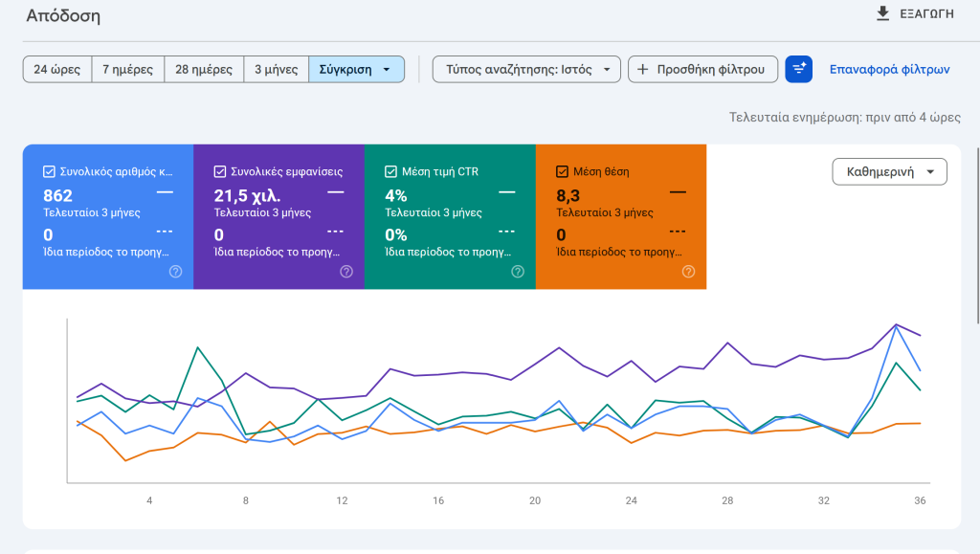The image size is (980, 554).
Task: Click the chart x-axis label 36
Action: [920, 500]
